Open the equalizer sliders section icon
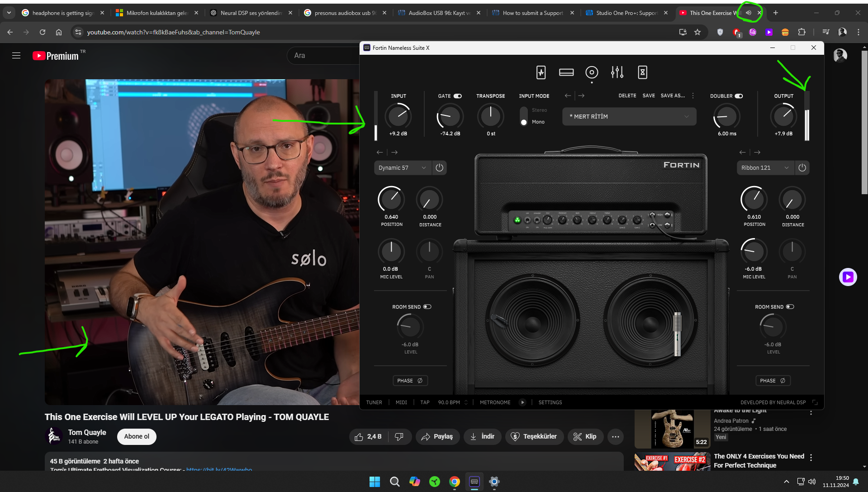The height and width of the screenshot is (492, 868). tap(617, 72)
